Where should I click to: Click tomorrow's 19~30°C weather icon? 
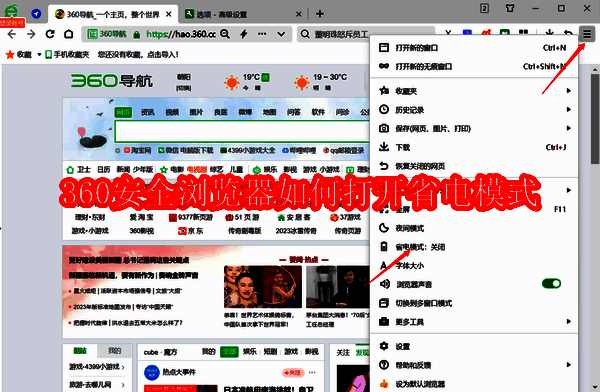(302, 83)
